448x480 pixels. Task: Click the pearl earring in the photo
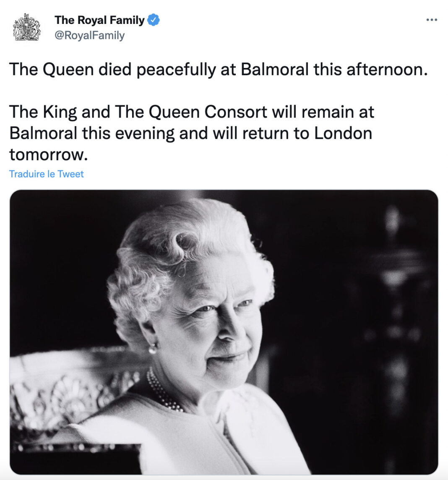(152, 349)
